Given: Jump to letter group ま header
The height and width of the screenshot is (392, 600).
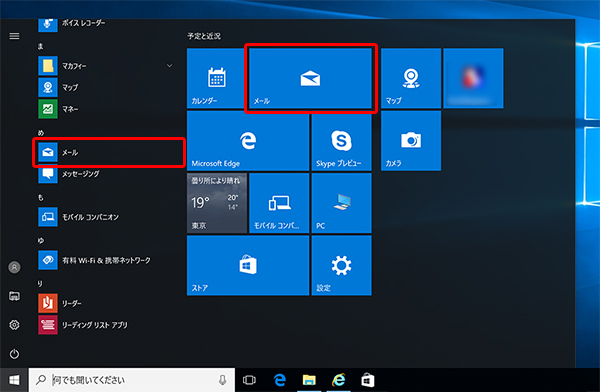Looking at the screenshot, I should [41, 46].
